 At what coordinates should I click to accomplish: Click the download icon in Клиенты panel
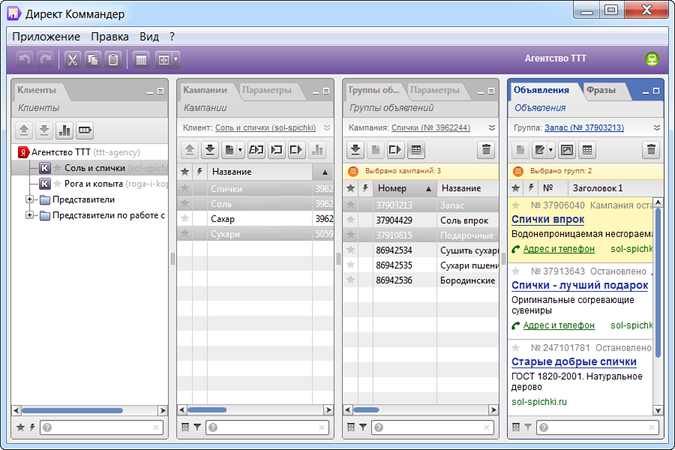coord(44,130)
